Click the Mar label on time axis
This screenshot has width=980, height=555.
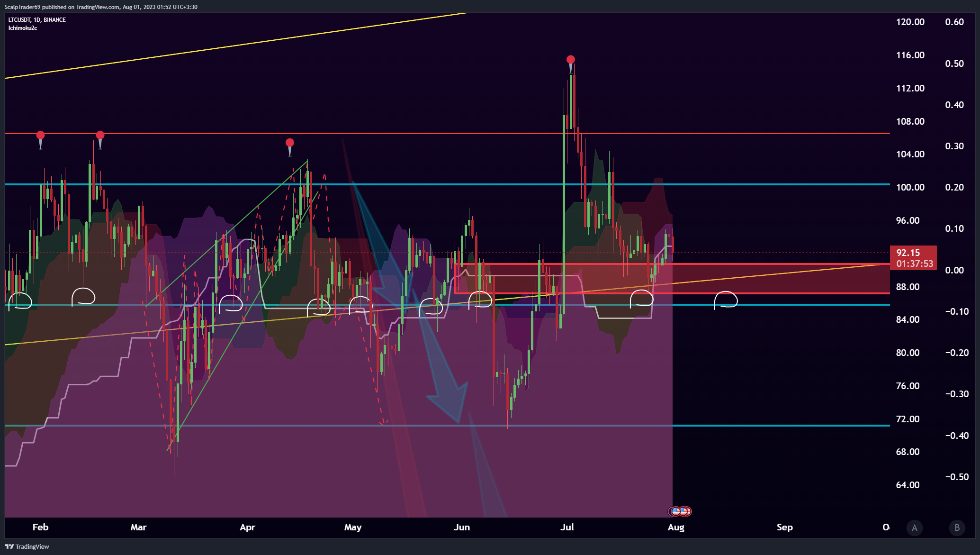[138, 527]
